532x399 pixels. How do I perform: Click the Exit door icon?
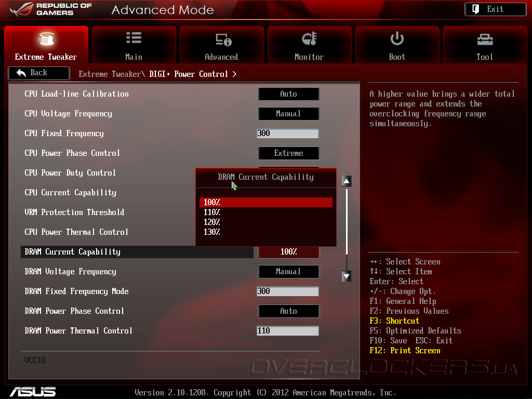475,9
